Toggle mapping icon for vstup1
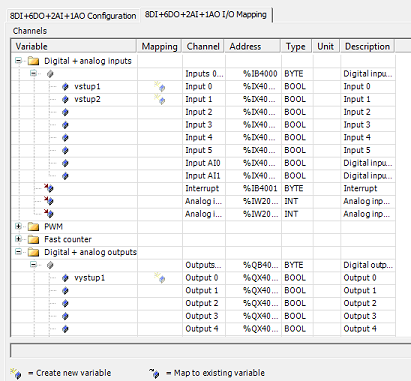 click(160, 87)
